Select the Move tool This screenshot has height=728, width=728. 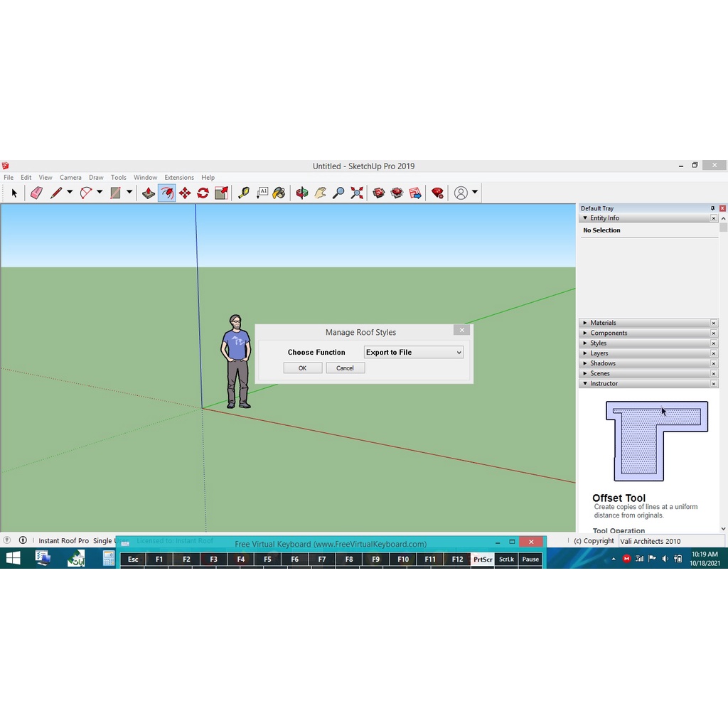click(x=184, y=193)
